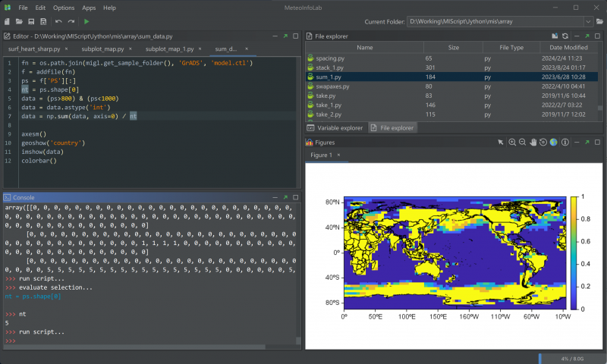This screenshot has width=607, height=364.
Task: Switch to the subplot_map.py editor tab
Action: click(x=102, y=49)
